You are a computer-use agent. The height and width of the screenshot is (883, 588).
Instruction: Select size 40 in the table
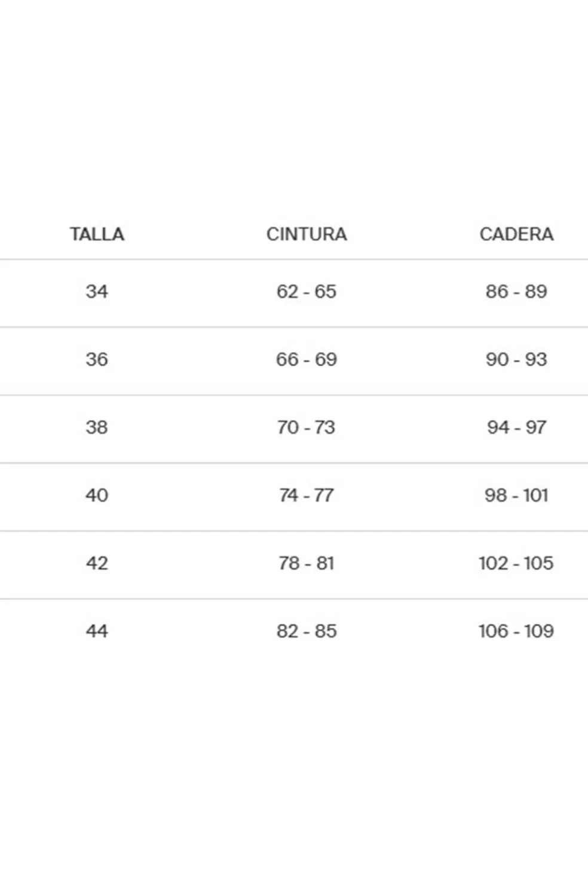pyautogui.click(x=97, y=495)
